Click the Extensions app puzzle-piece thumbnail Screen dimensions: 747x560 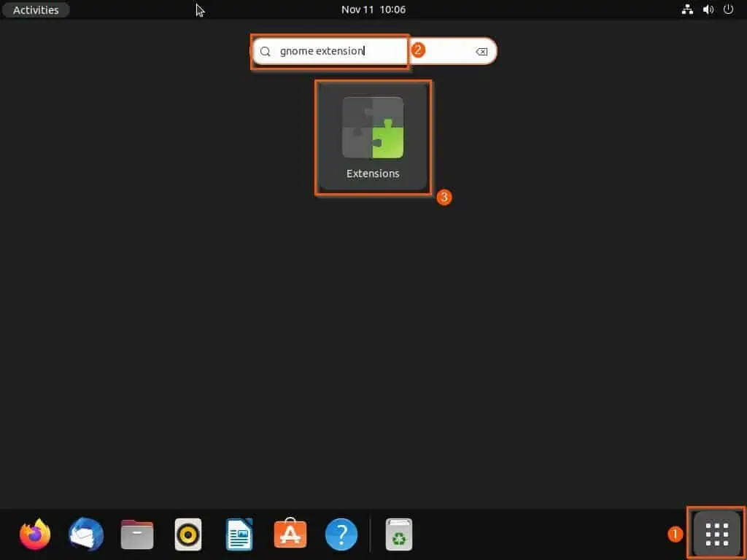click(x=373, y=127)
